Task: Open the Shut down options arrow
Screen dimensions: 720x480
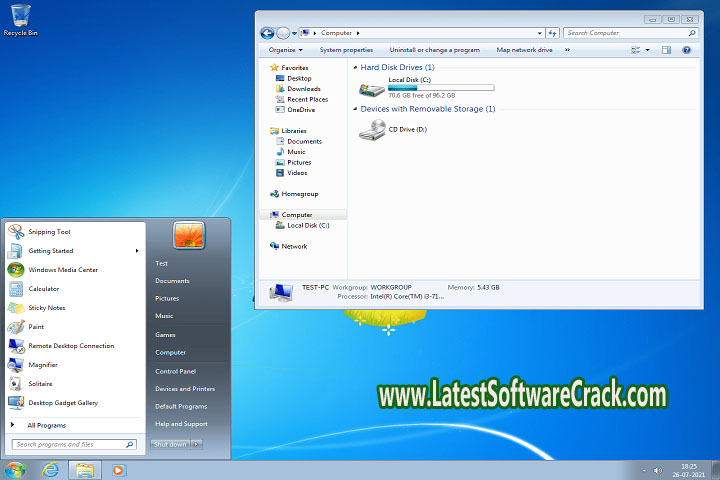Action: click(x=197, y=444)
